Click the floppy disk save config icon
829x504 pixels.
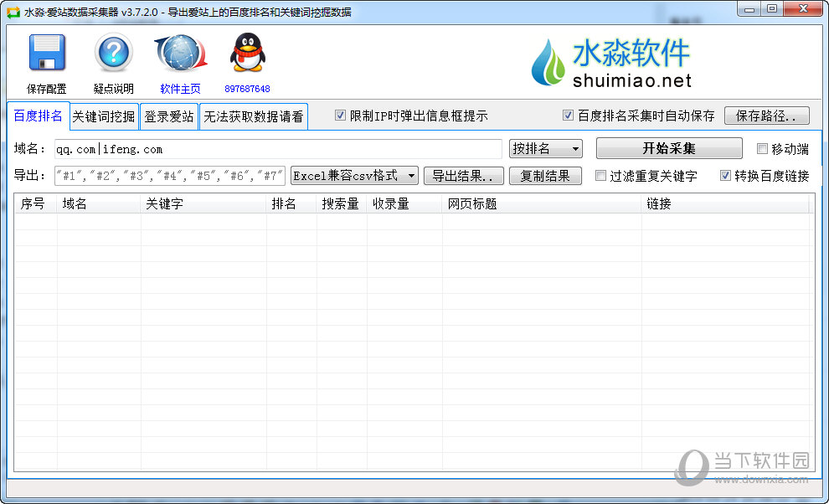point(47,53)
